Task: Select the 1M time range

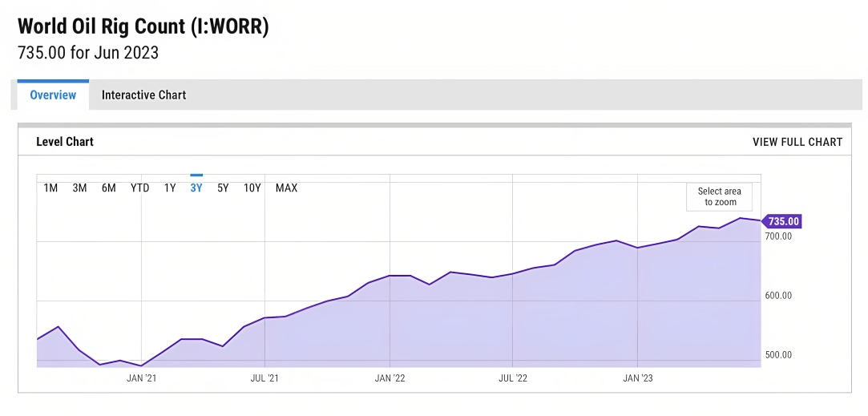Action: pos(50,188)
